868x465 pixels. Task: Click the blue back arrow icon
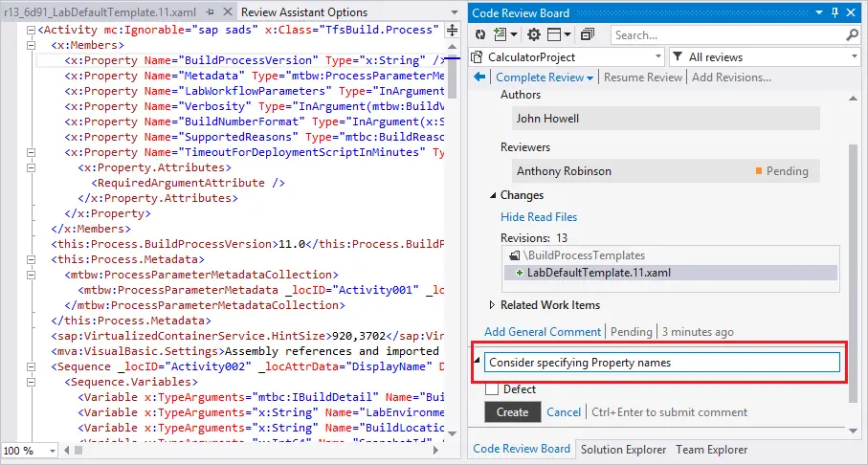(x=479, y=77)
